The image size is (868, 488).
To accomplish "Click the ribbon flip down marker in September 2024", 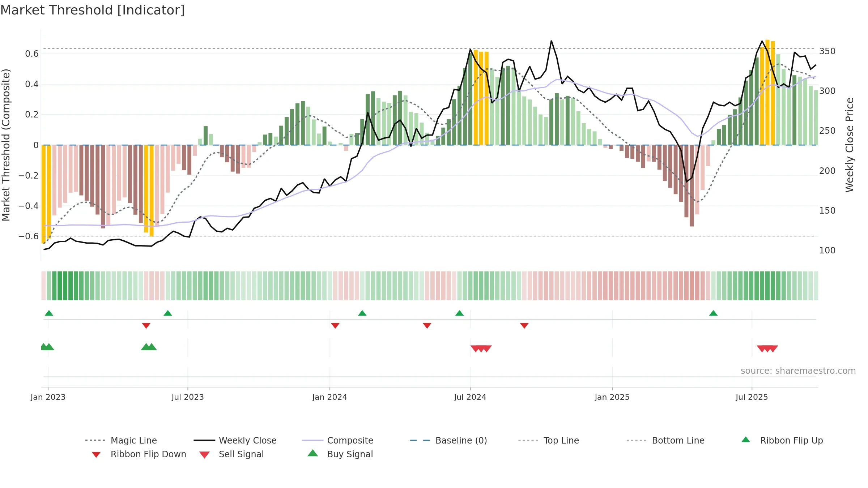I will pos(524,326).
